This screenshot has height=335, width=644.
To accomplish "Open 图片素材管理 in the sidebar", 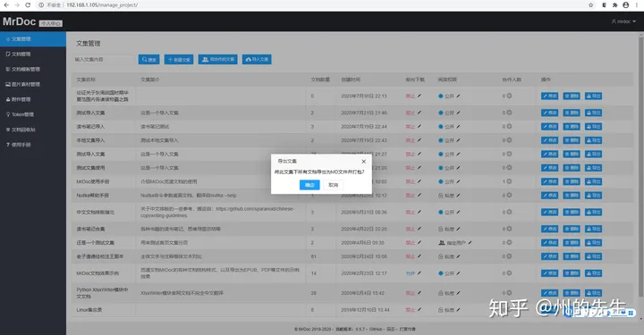I will click(x=33, y=85).
